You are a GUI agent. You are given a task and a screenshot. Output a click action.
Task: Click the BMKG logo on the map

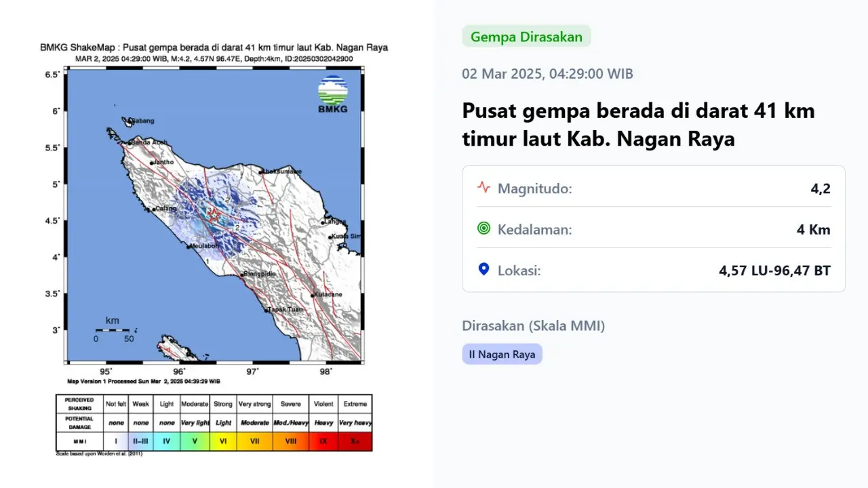(x=332, y=94)
